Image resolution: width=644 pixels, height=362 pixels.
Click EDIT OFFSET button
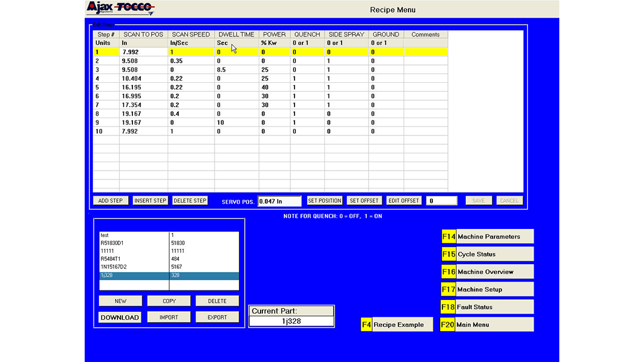[x=404, y=201]
